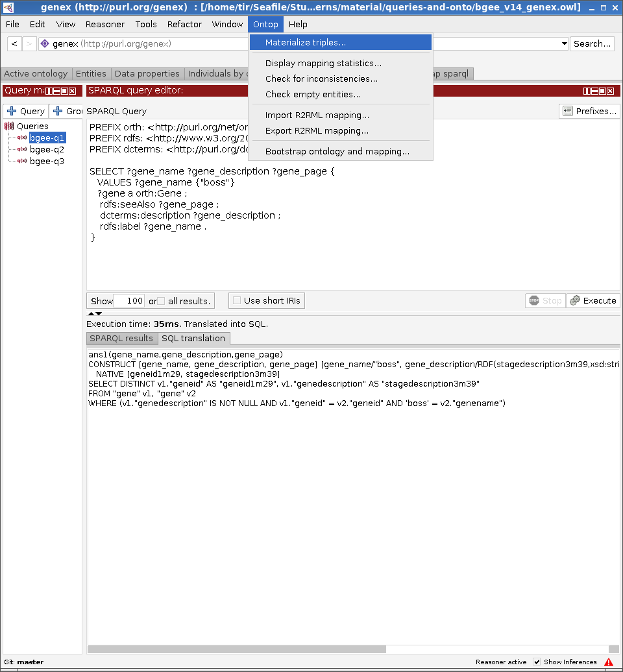Click the genex ontology diamond icon

point(45,43)
